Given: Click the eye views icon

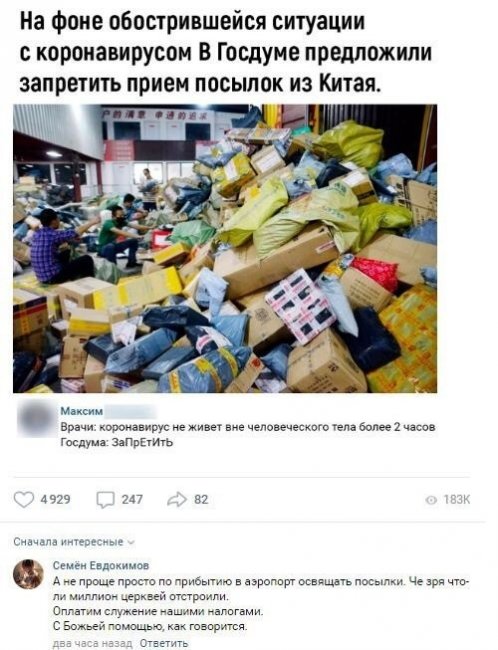Looking at the screenshot, I should (432, 501).
